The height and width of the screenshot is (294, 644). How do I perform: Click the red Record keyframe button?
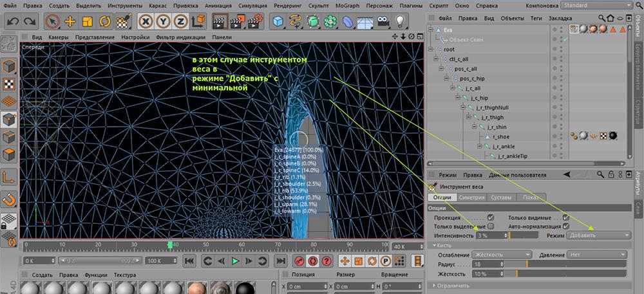tap(298, 261)
